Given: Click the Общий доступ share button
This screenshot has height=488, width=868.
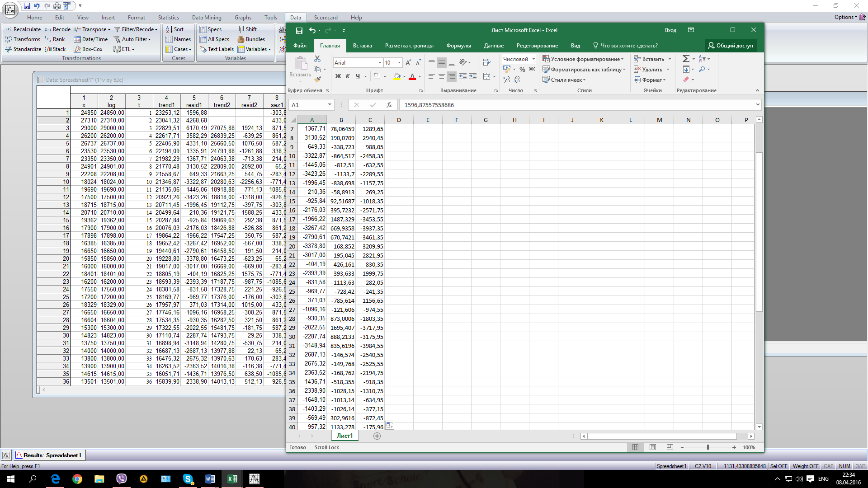Looking at the screenshot, I should (730, 46).
